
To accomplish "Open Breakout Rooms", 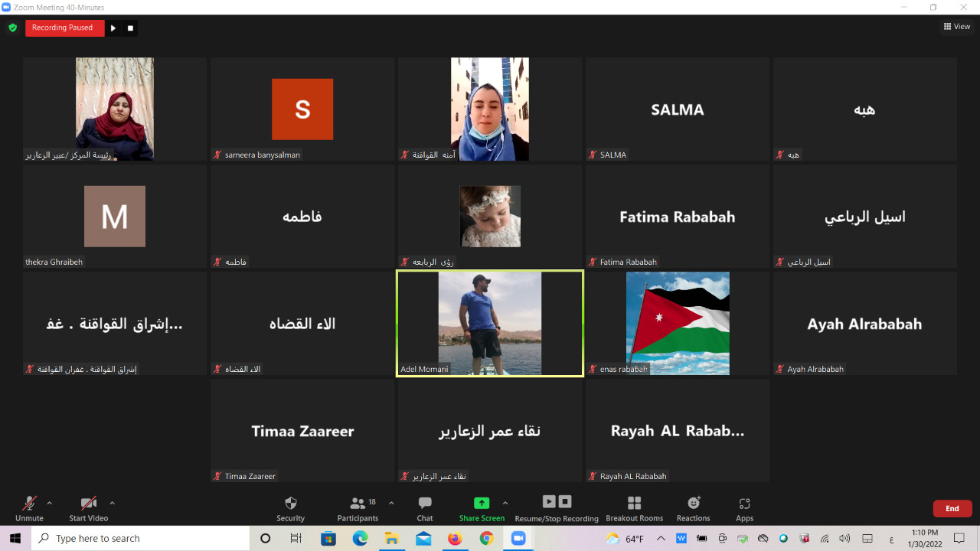I will click(x=634, y=508).
